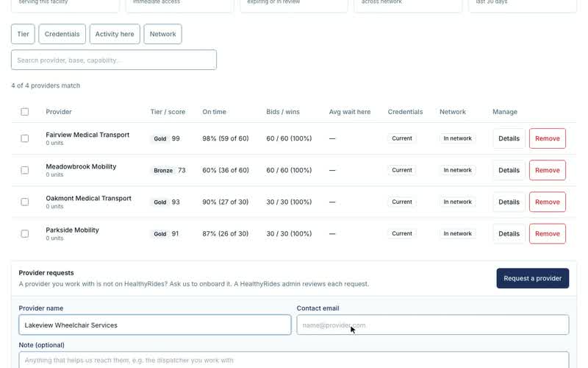Click Fairview's Gold tier badge

(x=160, y=138)
